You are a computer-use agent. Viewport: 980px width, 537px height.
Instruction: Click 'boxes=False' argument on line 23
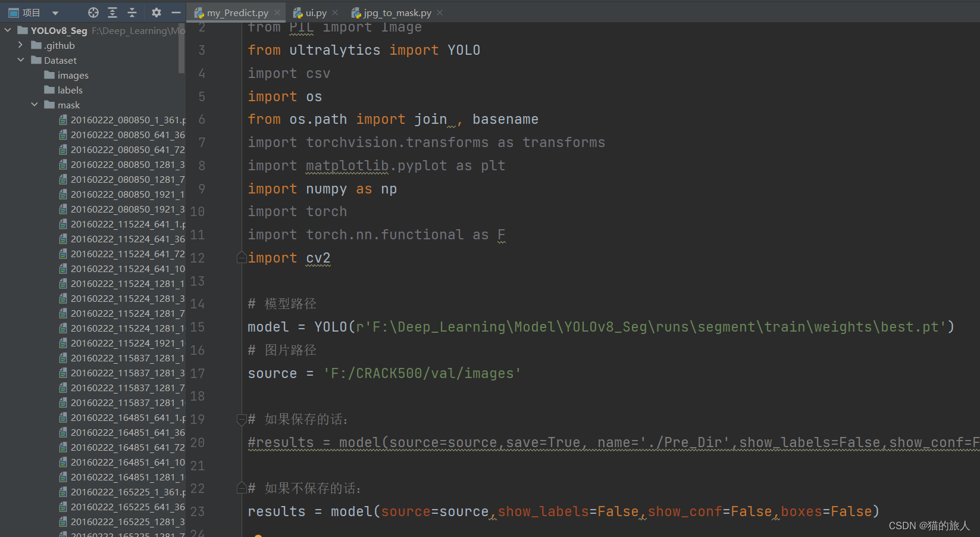[x=826, y=511]
